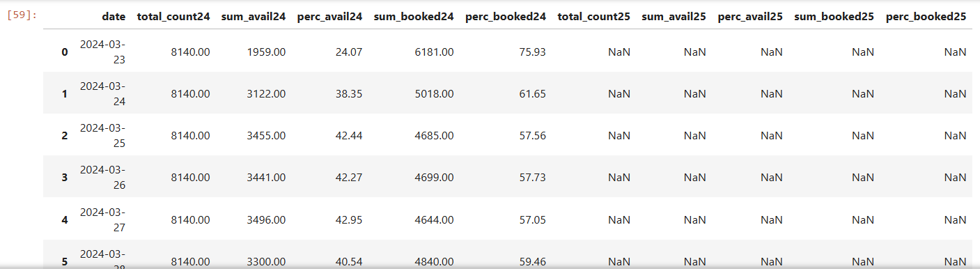This screenshot has height=271, width=980.
Task: Click the 2024-03-24 date cell
Action: coord(102,93)
